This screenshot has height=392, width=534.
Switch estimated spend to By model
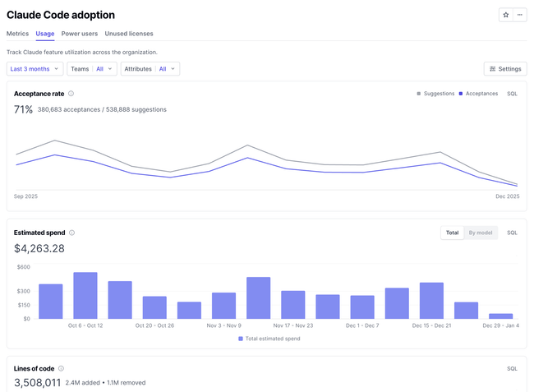pos(481,233)
